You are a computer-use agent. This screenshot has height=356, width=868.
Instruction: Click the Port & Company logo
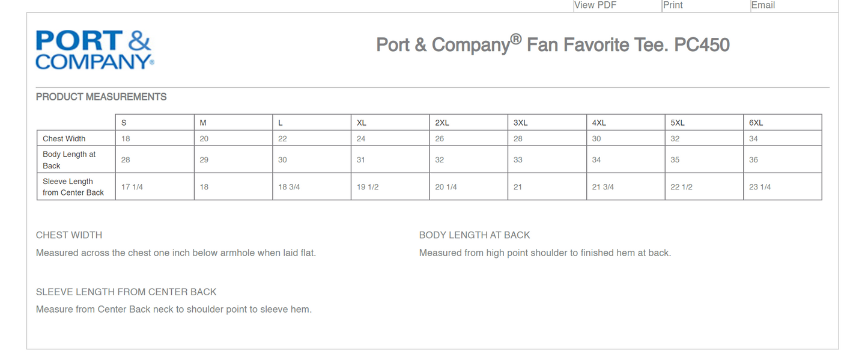(x=95, y=49)
